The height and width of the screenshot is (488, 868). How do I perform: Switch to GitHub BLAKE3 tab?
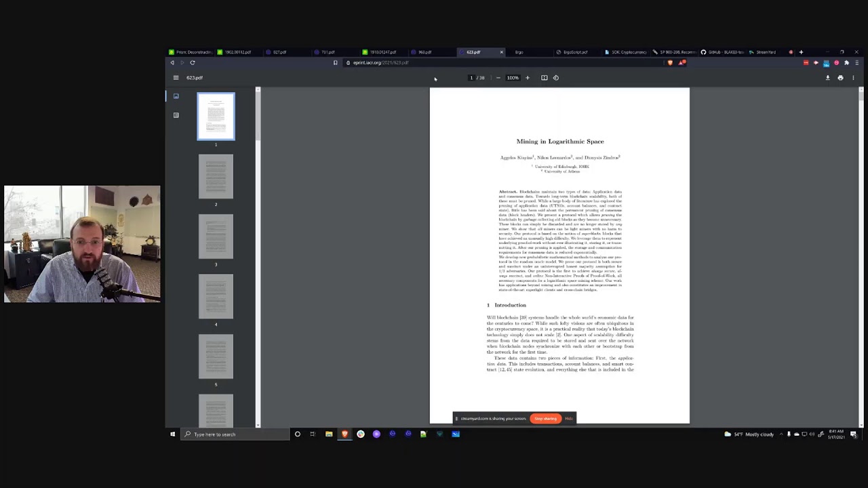pyautogui.click(x=723, y=52)
